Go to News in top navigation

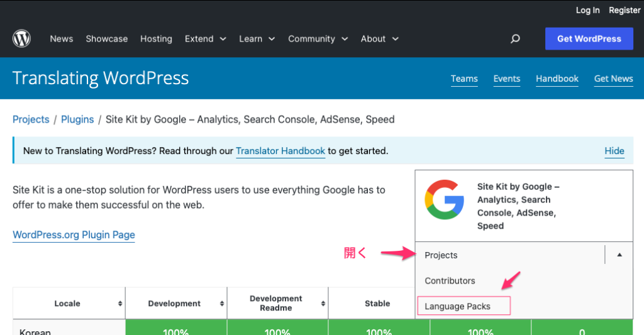pyautogui.click(x=62, y=39)
